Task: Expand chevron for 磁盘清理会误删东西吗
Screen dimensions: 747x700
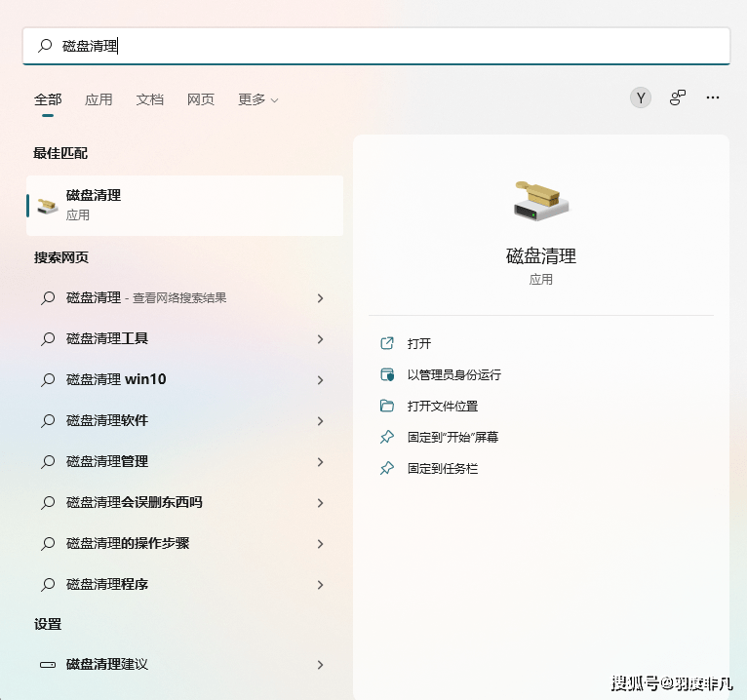Action: pos(320,503)
